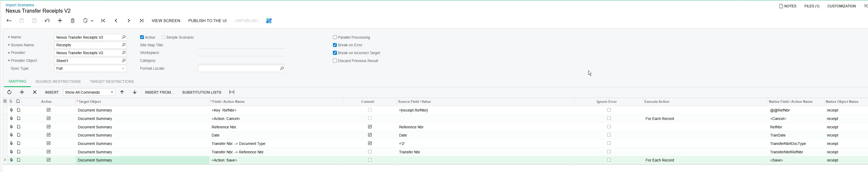Toggle Break on Error checkbox
Image resolution: width=868 pixels, height=172 pixels.
point(335,45)
